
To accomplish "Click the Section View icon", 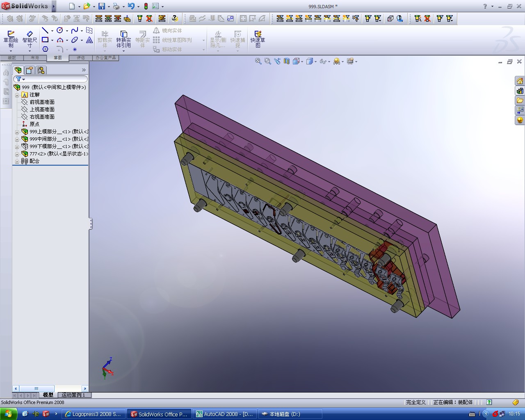I will click(287, 61).
